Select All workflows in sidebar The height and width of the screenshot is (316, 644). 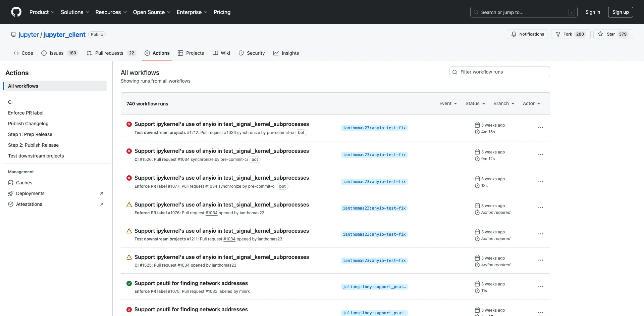[x=56, y=86]
